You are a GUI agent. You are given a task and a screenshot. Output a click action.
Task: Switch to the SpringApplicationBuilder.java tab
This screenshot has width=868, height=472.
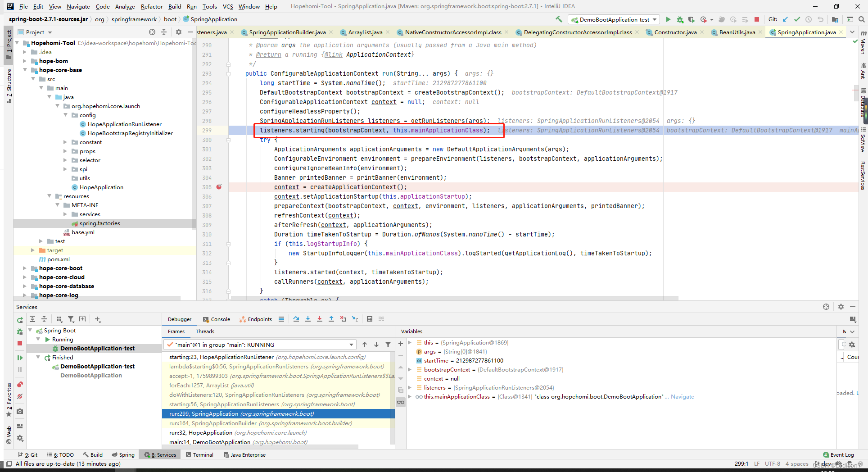(287, 32)
